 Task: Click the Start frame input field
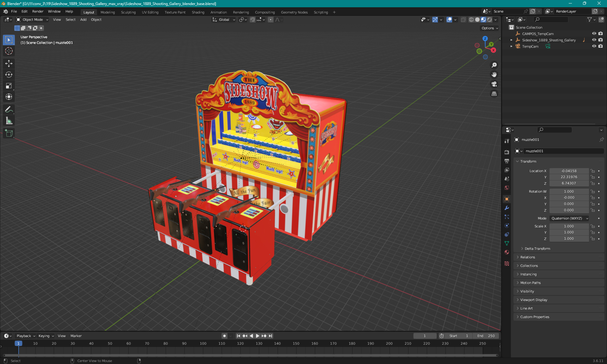click(459, 335)
